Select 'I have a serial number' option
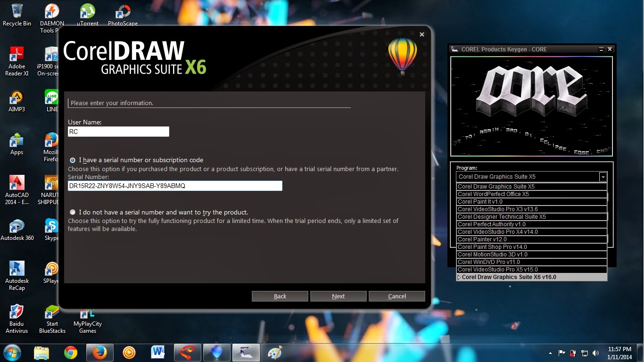 coord(73,160)
